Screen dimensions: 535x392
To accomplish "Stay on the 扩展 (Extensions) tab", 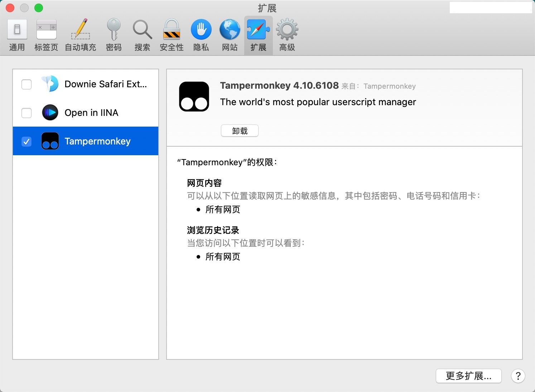I will pos(258,34).
